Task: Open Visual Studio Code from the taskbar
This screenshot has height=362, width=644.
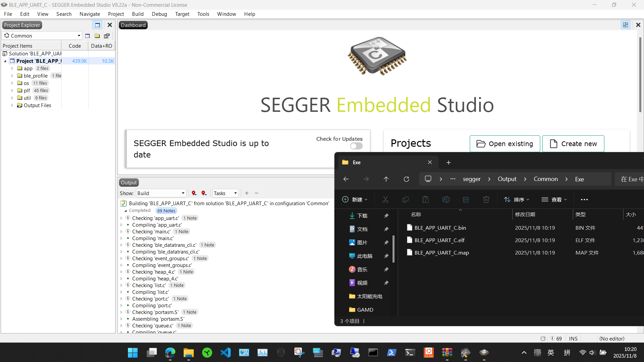Action: coord(226,352)
